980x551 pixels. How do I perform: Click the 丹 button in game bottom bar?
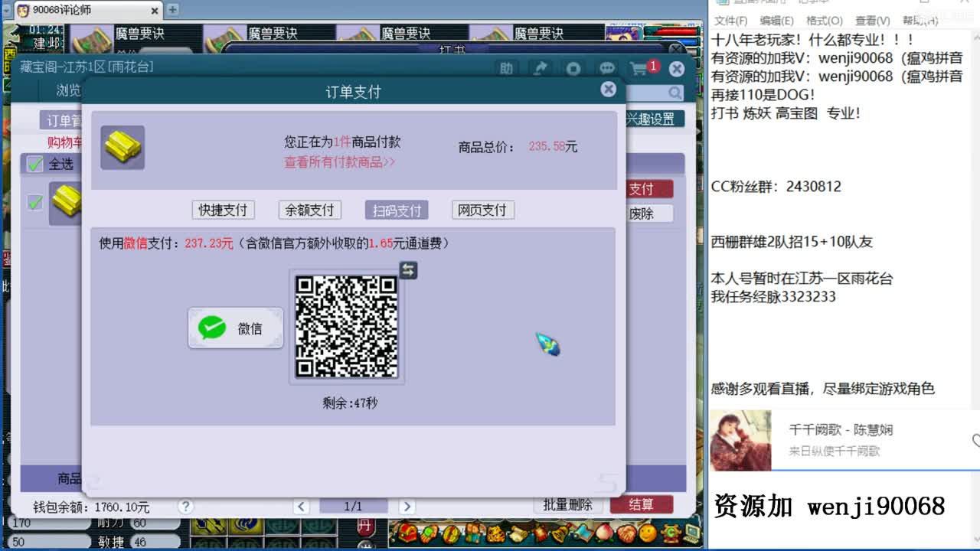click(x=364, y=527)
